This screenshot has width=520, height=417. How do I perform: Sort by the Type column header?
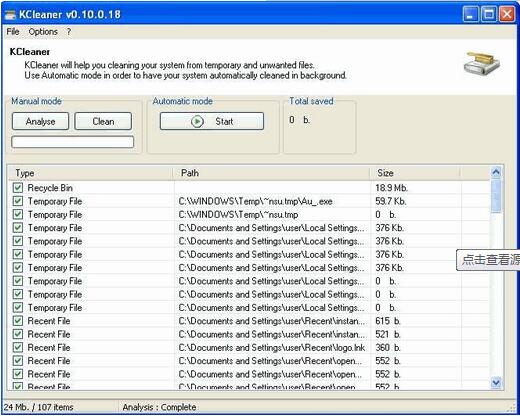pyautogui.click(x=91, y=173)
